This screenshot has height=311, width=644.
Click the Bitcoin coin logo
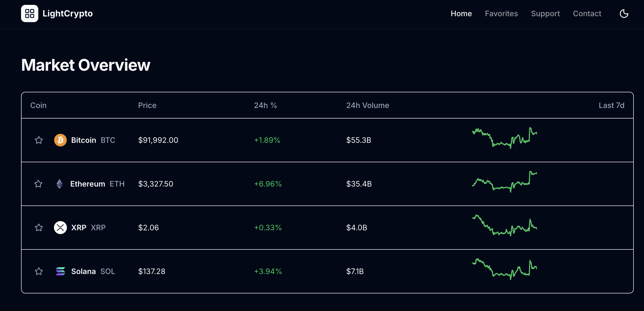[x=60, y=140]
